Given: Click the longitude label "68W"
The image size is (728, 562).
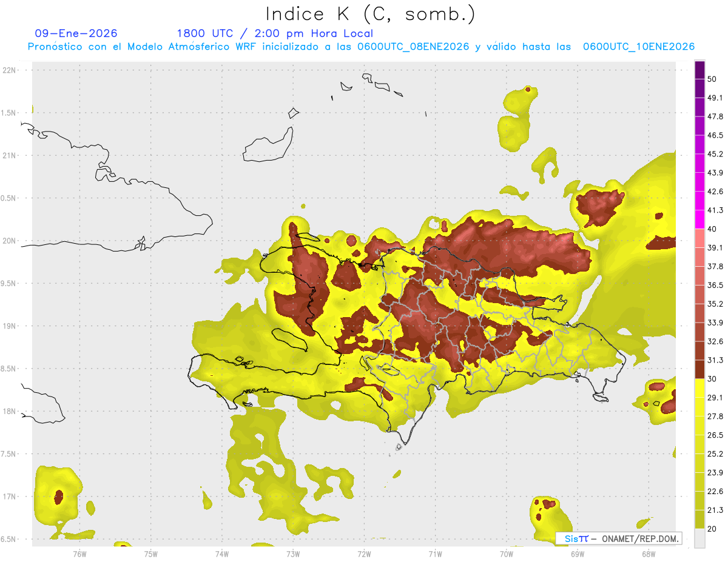Looking at the screenshot, I should pyautogui.click(x=648, y=554).
